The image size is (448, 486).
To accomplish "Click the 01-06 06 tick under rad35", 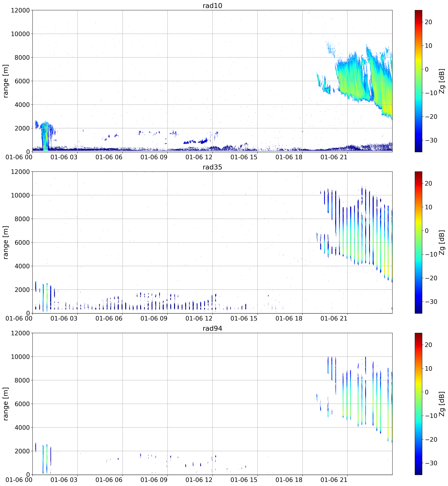I will pos(109,319).
